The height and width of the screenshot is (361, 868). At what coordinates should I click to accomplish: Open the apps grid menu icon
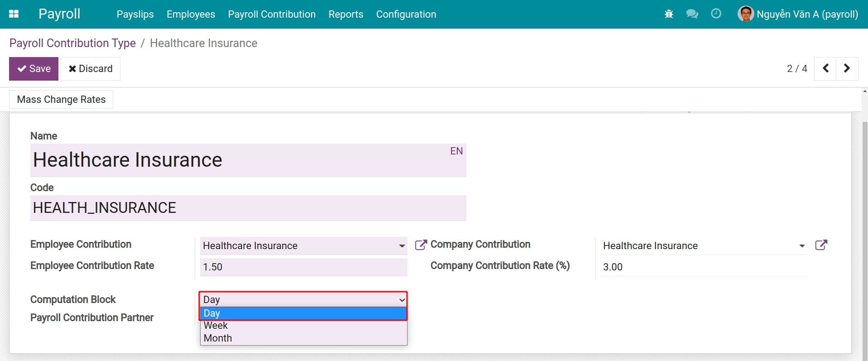click(x=14, y=14)
